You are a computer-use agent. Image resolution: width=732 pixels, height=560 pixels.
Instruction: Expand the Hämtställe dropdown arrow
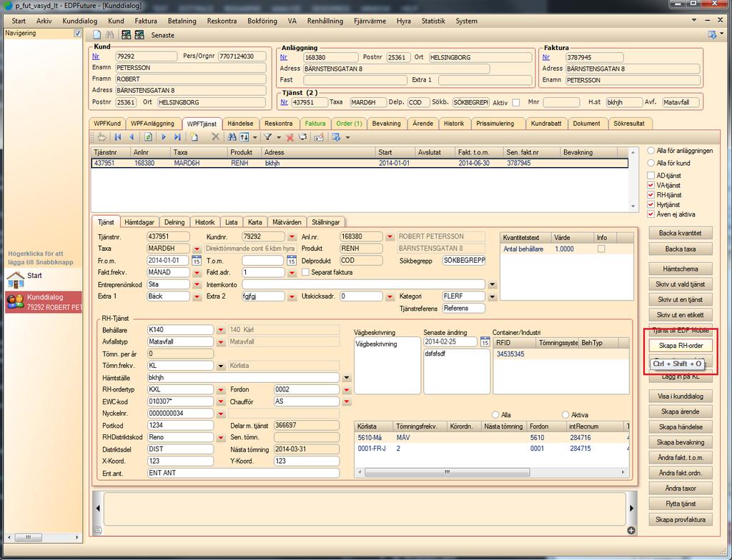[x=347, y=378]
